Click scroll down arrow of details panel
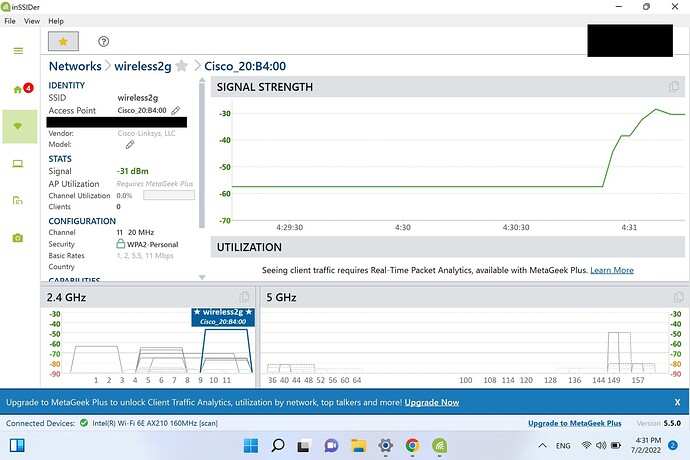690x460 pixels. (x=202, y=277)
